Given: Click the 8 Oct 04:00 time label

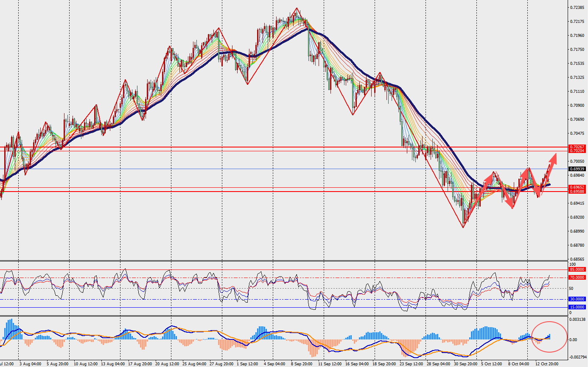Looking at the screenshot, I should click(x=519, y=364).
